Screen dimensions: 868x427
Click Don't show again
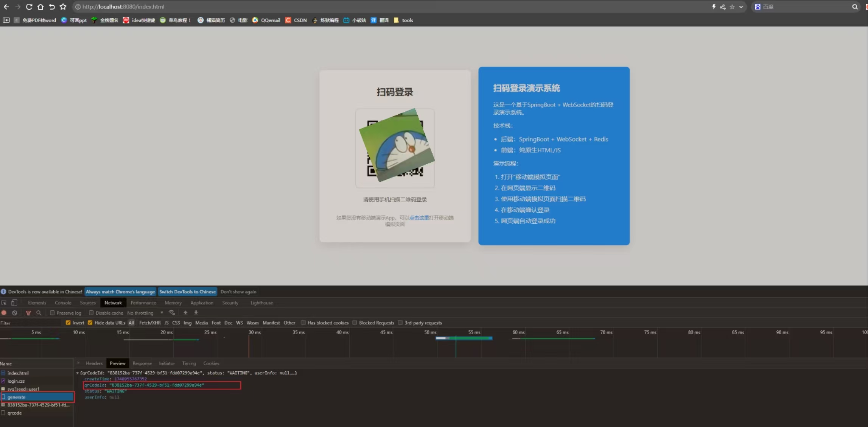[x=238, y=292]
